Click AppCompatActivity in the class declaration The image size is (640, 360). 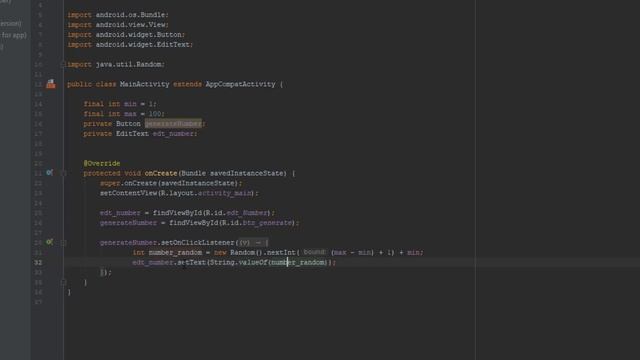pos(240,84)
